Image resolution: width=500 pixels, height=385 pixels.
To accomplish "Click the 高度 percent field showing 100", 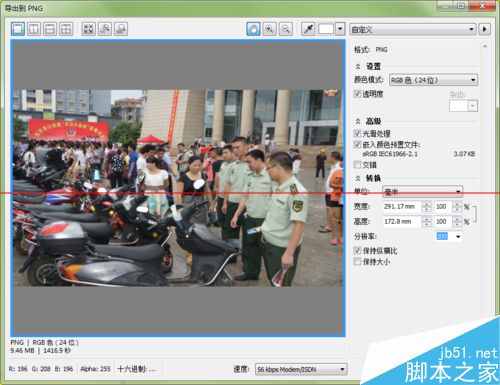I will tap(443, 222).
